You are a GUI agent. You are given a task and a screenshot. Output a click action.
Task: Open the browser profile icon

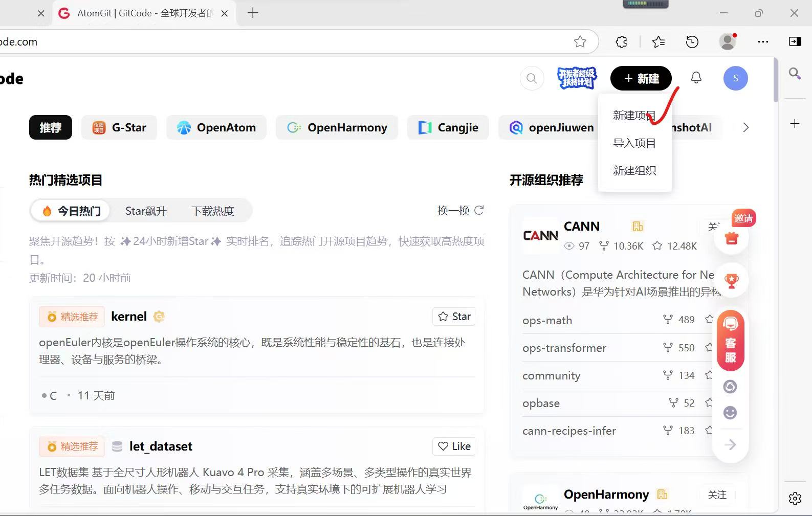728,41
